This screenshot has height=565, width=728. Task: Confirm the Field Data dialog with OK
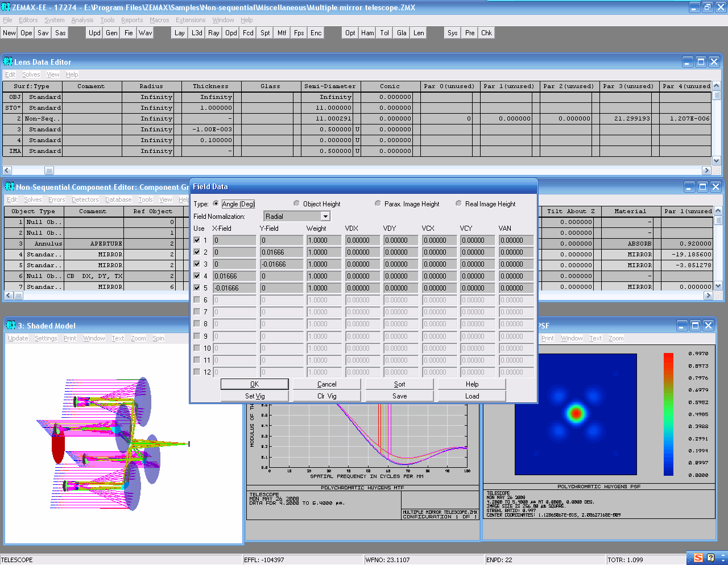[255, 384]
